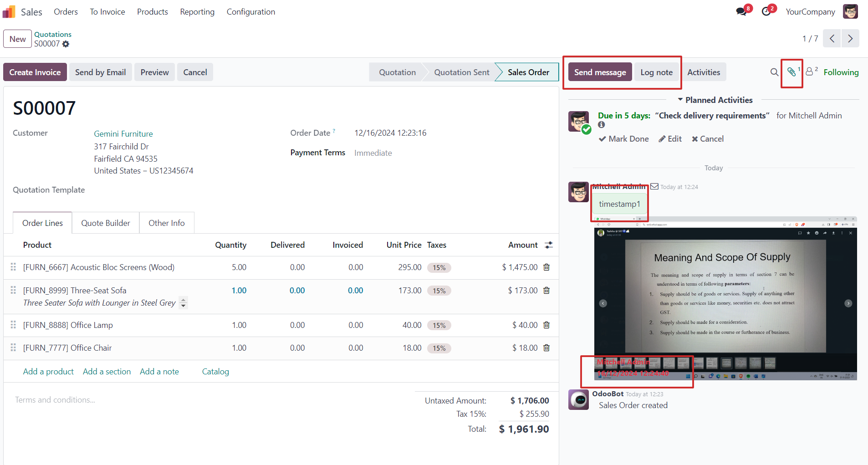868x465 pixels.
Task: Open the Configuration menu
Action: pyautogui.click(x=251, y=12)
